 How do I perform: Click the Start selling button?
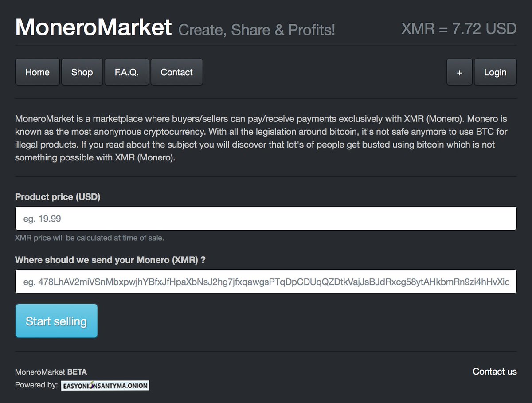(x=56, y=321)
